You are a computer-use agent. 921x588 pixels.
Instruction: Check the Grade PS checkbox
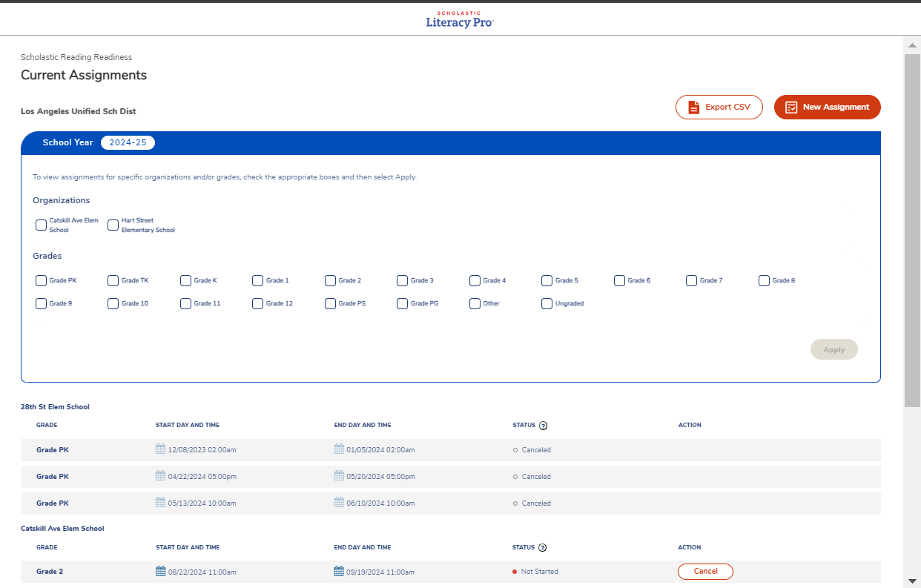click(330, 303)
